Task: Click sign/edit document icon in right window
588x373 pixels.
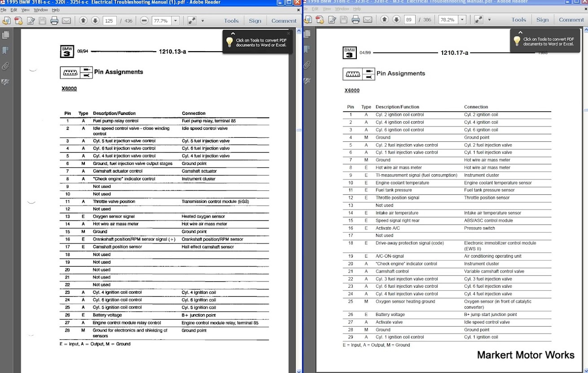Action: (x=332, y=20)
